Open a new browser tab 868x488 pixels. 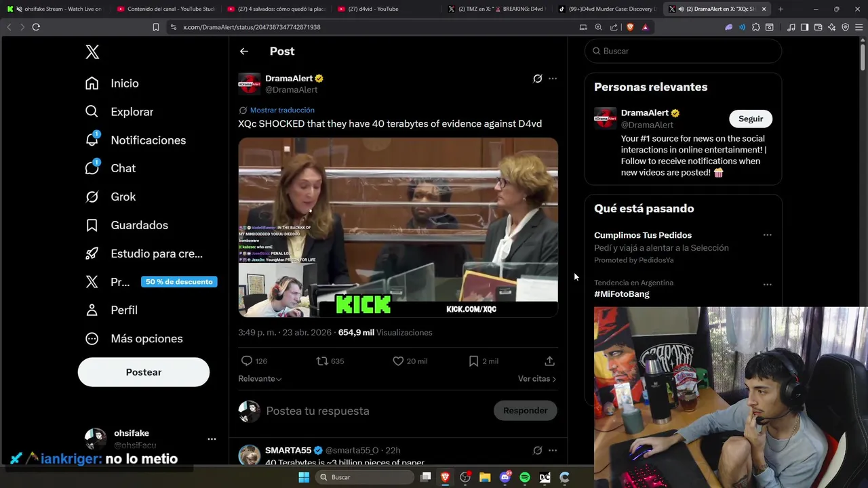(x=781, y=9)
